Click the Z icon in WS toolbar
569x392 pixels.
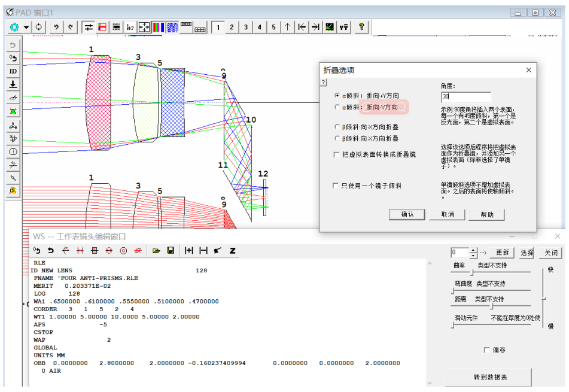pyautogui.click(x=233, y=250)
